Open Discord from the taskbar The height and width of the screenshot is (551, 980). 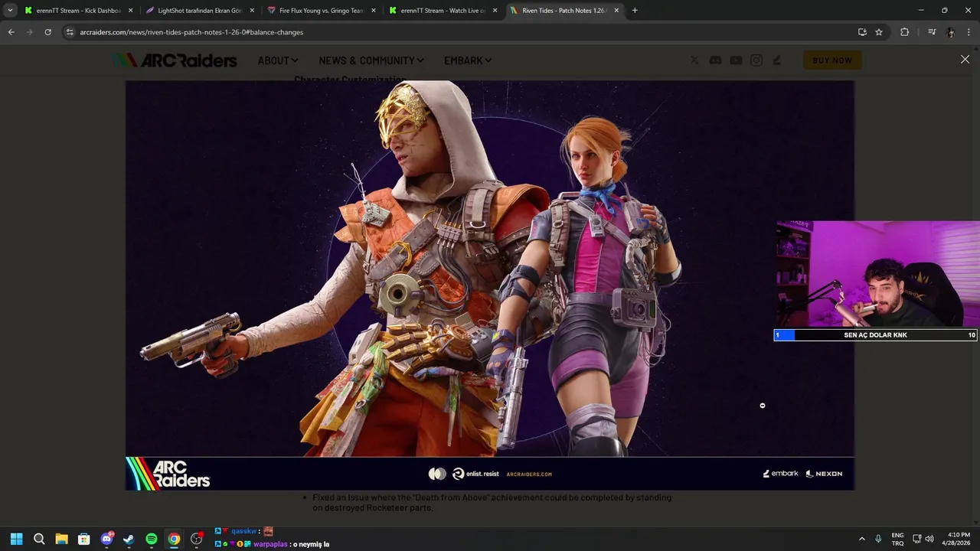point(106,539)
